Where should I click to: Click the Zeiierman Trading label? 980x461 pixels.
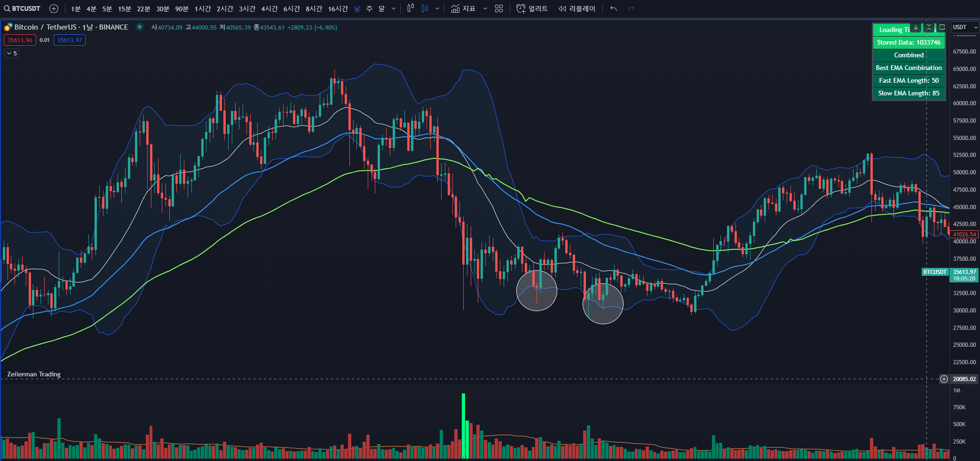(34, 374)
